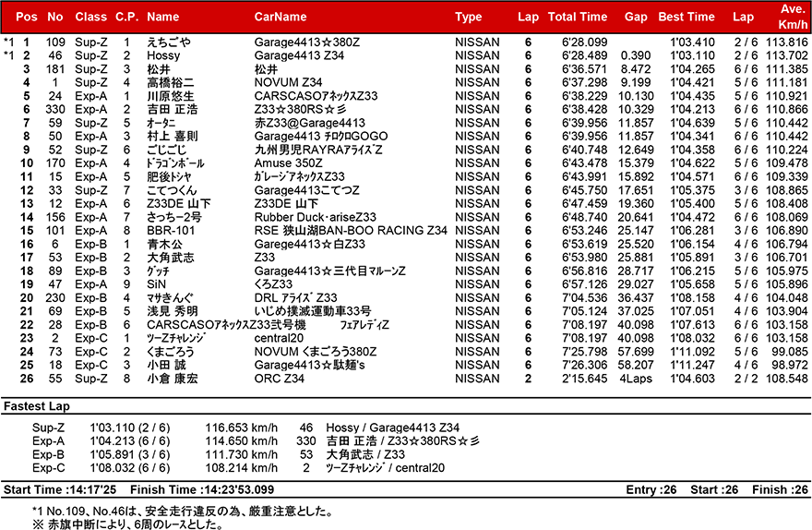Click car name 赤Z33@Garage4413
This screenshot has width=812, height=530.
(310, 123)
